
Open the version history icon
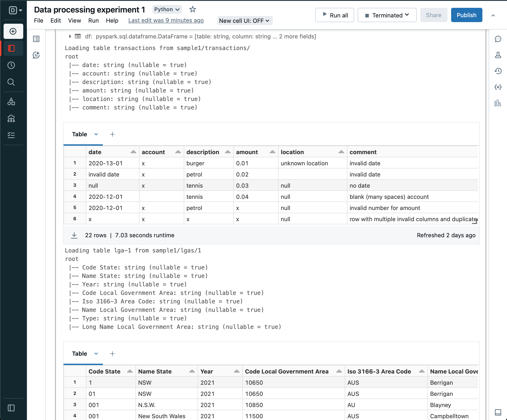(x=498, y=71)
